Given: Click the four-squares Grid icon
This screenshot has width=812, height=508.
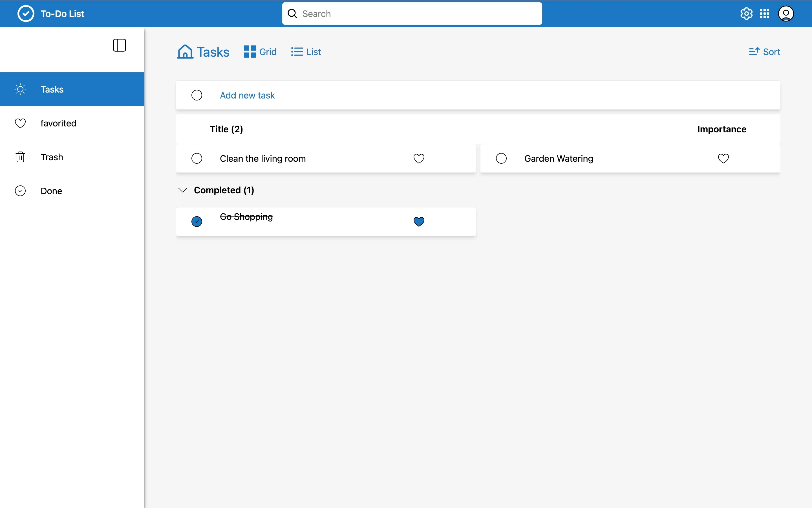Looking at the screenshot, I should click(x=250, y=52).
